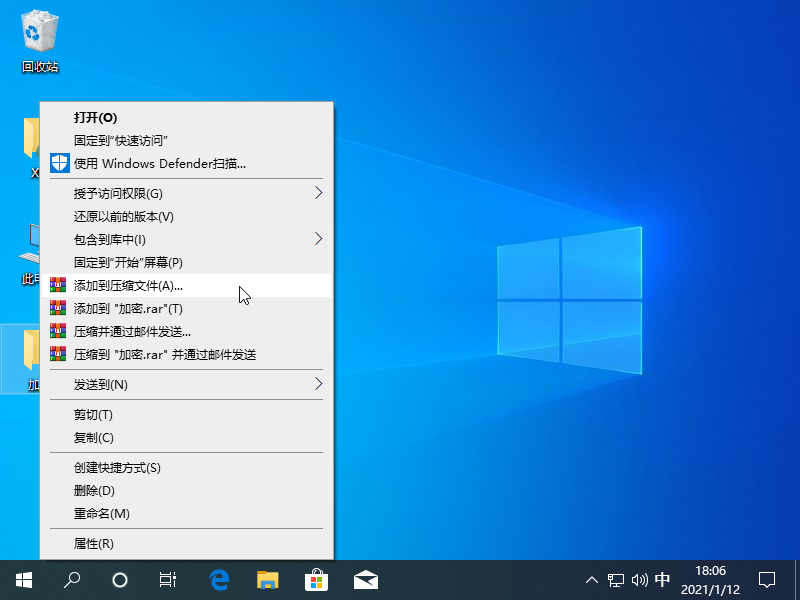Expand the 发送到(N) submenu arrow

[319, 384]
